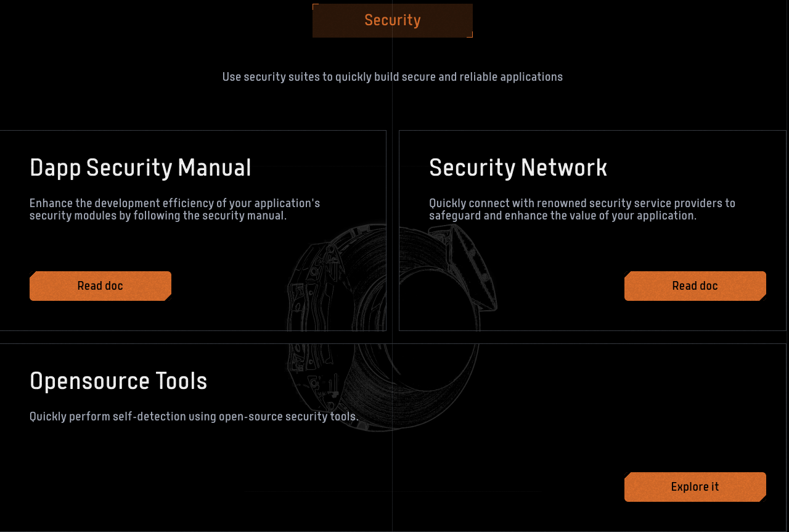The height and width of the screenshot is (532, 789).
Task: Click the Security section tab label
Action: coord(393,20)
